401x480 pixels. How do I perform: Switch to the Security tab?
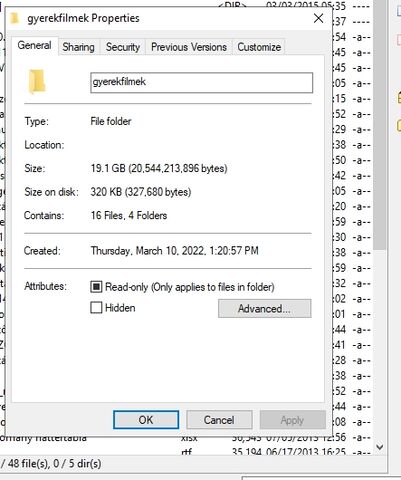[123, 47]
